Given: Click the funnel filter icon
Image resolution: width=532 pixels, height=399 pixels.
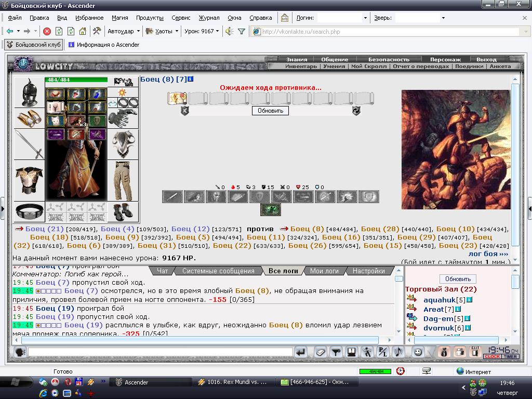Looking at the screenshot, I should pyautogui.click(x=242, y=32).
